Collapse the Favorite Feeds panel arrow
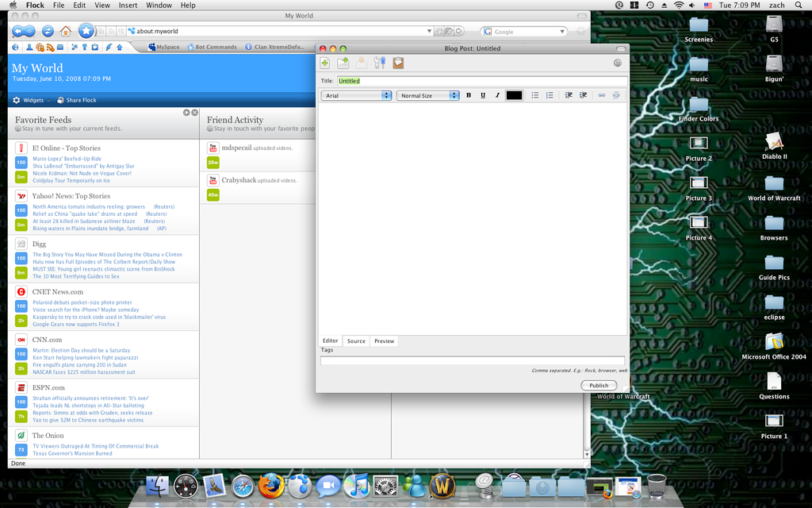The image size is (812, 508). point(186,113)
